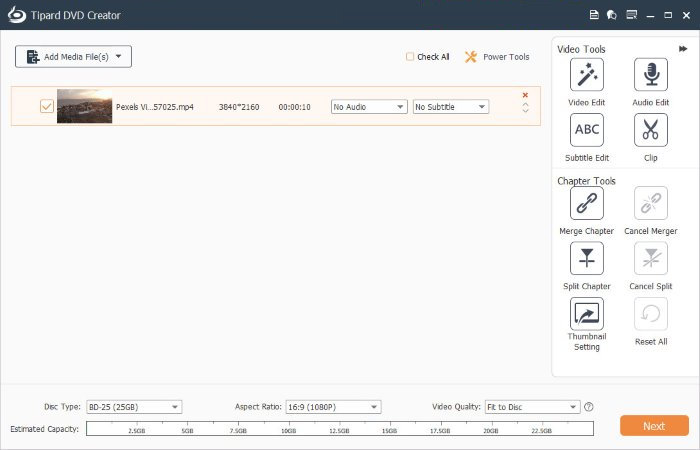Click the orange Next button
The height and width of the screenshot is (450, 700).
pyautogui.click(x=654, y=426)
